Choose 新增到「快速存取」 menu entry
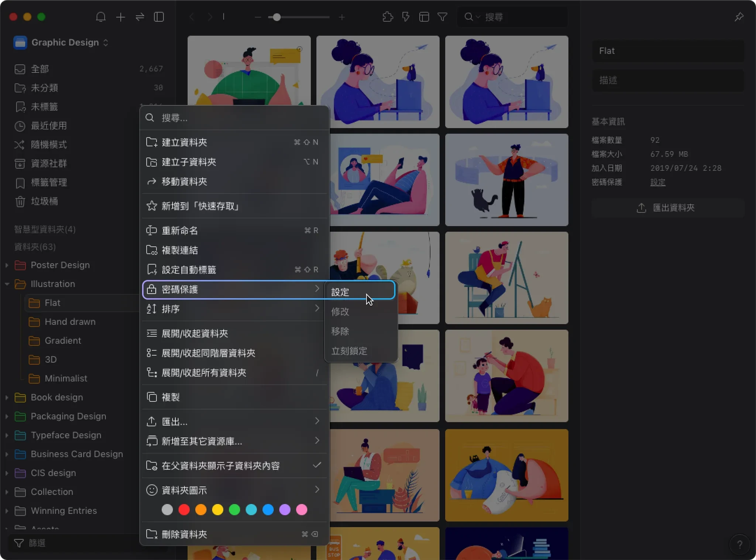 tap(234, 206)
